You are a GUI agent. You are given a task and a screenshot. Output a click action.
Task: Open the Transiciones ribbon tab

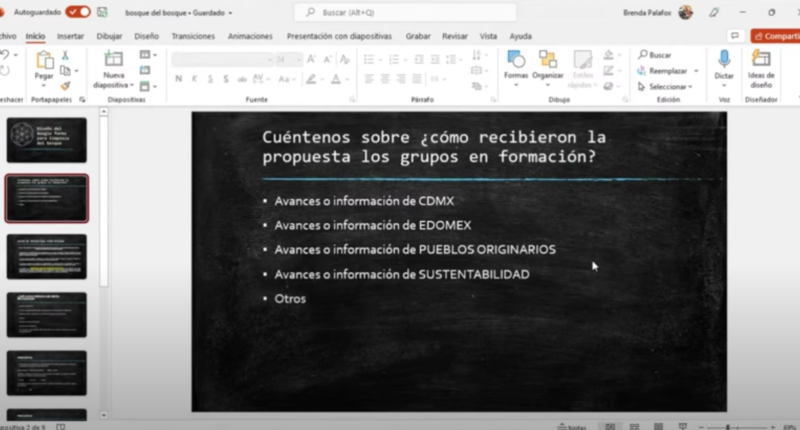(x=192, y=36)
